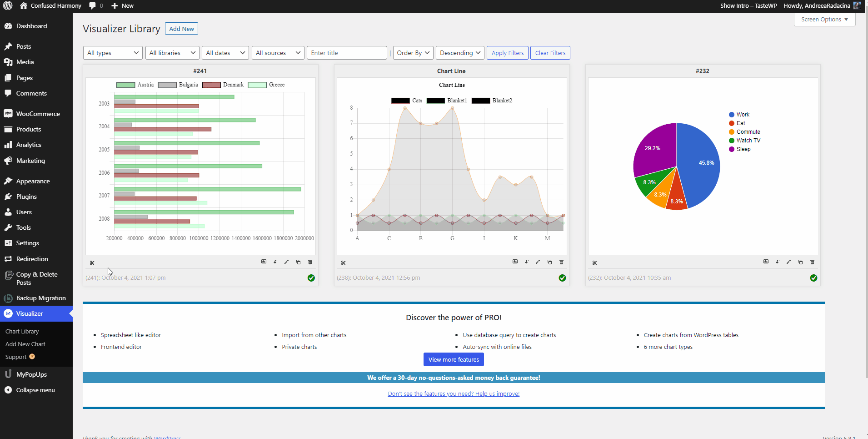Screen dimensions: 868x439
Task: Toggle the Austria series in bar chart legend
Action: (x=135, y=85)
